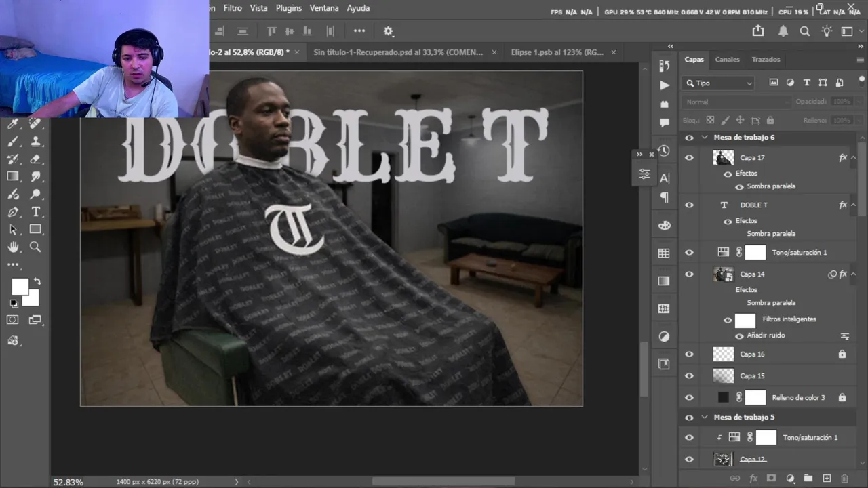Select the Brush tool
The image size is (868, 488).
pyautogui.click(x=13, y=142)
